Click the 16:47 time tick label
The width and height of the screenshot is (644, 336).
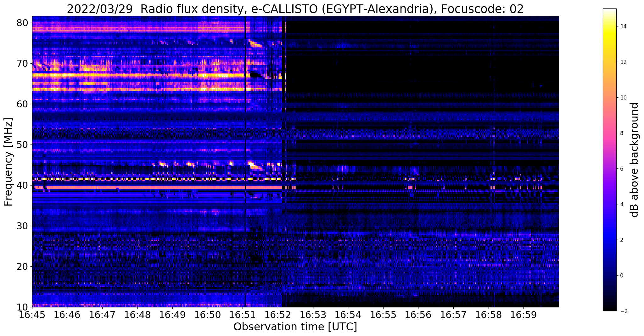[102, 315]
